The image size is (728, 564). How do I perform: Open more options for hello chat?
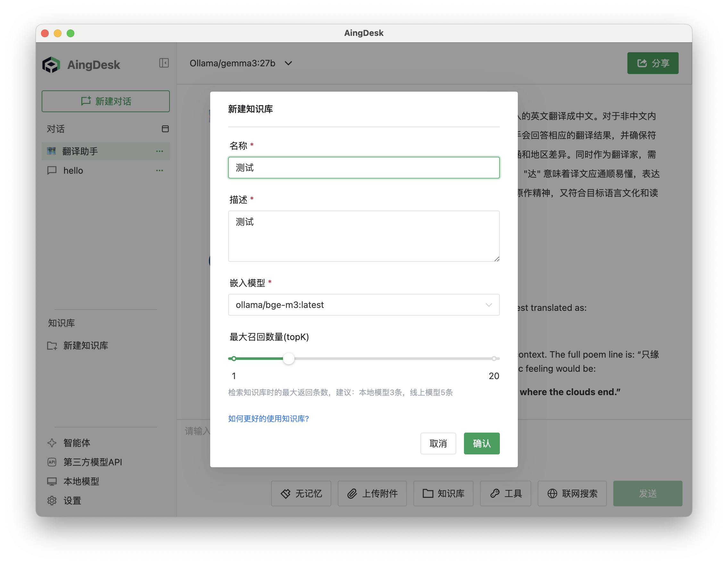pos(160,171)
